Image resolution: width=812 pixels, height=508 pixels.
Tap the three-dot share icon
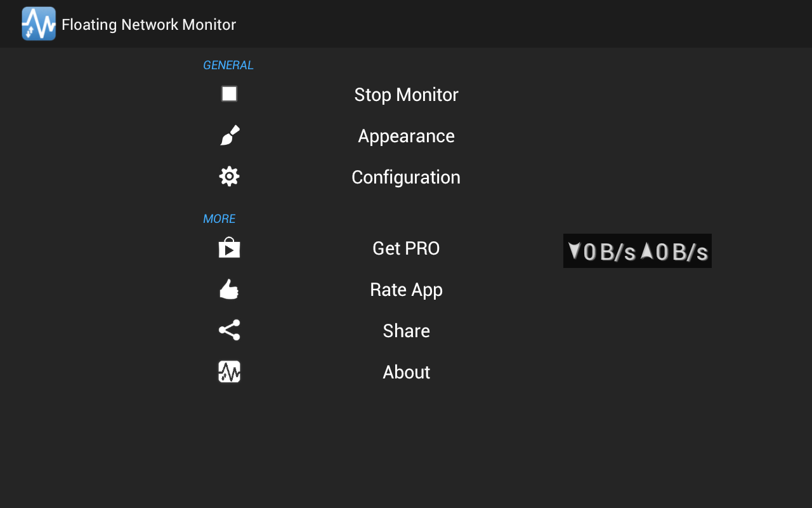[230, 330]
